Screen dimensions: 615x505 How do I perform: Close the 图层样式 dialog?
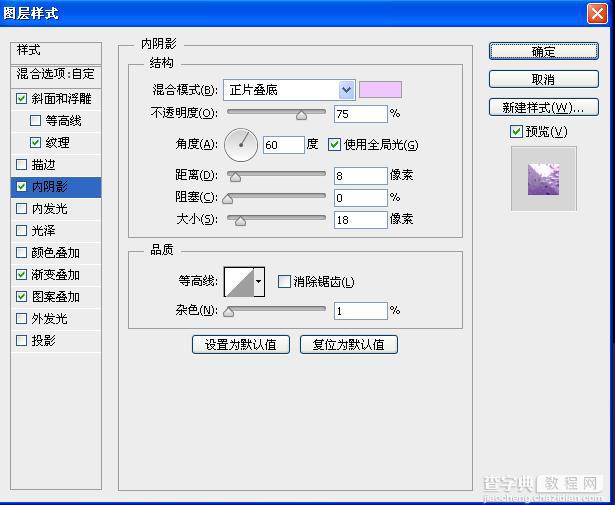click(x=597, y=13)
